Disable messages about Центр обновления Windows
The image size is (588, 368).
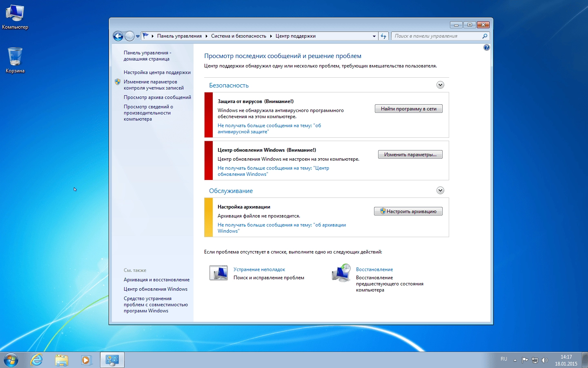[273, 171]
